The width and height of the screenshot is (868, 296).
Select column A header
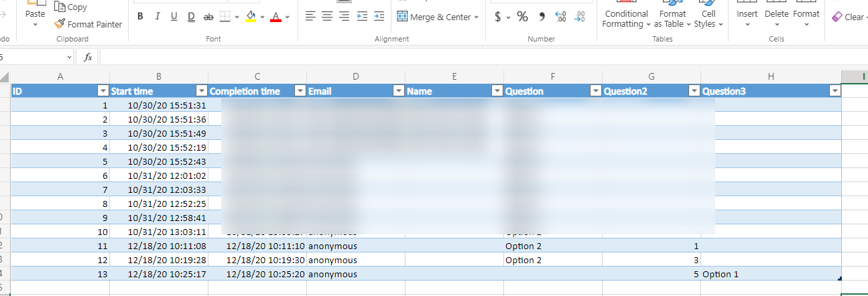click(60, 76)
